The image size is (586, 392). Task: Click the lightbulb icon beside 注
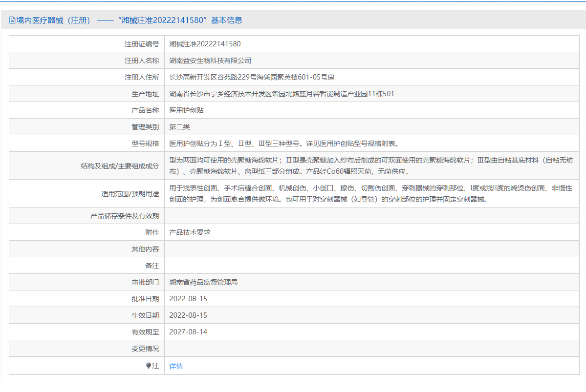[149, 366]
